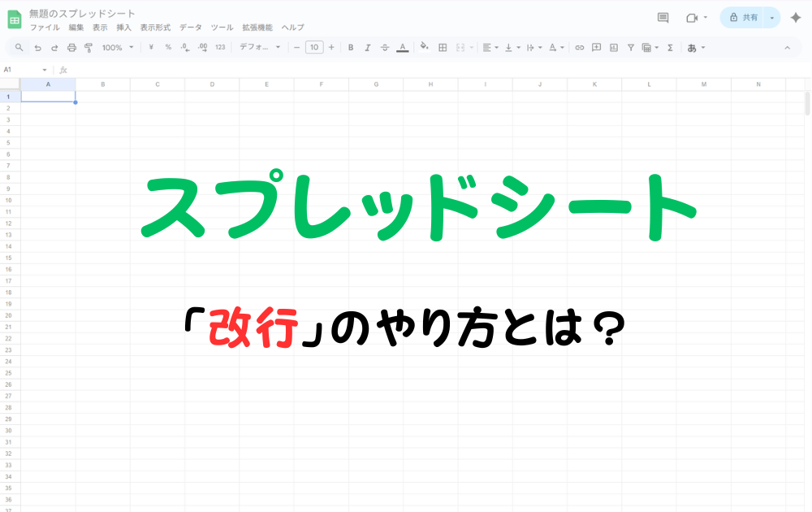The image size is (812, 512).
Task: Insert a link
Action: point(579,47)
